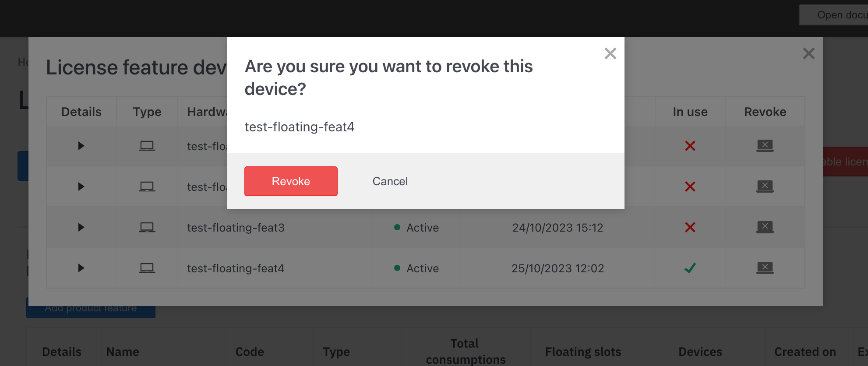Click laptop type icon for test-floating-feat3
This screenshot has height=366, width=868.
(x=147, y=227)
